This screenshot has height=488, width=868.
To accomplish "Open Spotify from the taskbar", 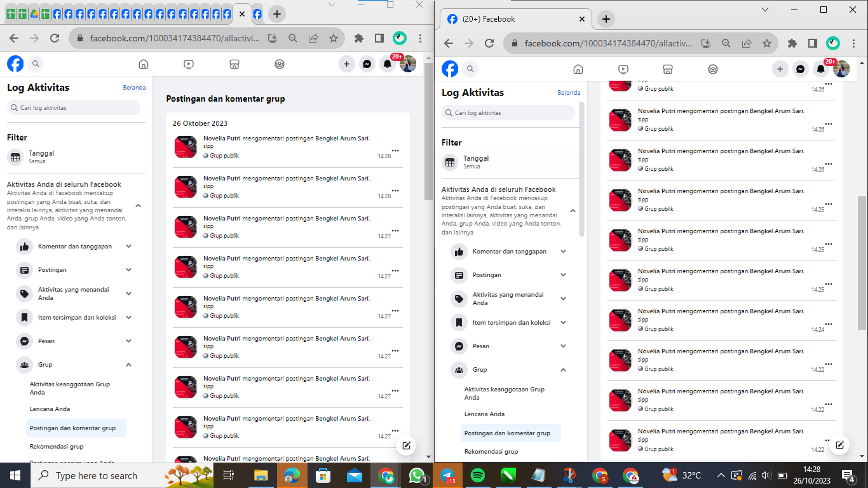I will click(x=478, y=475).
